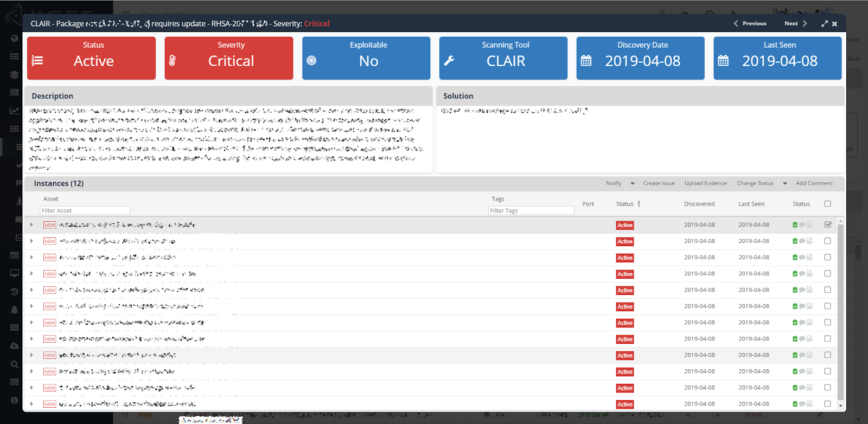
Task: Click the evidence image icon in first instance row
Action: pos(809,225)
